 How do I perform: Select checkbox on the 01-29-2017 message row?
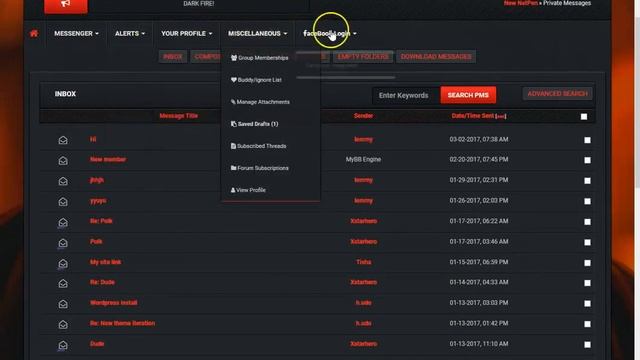[587, 180]
